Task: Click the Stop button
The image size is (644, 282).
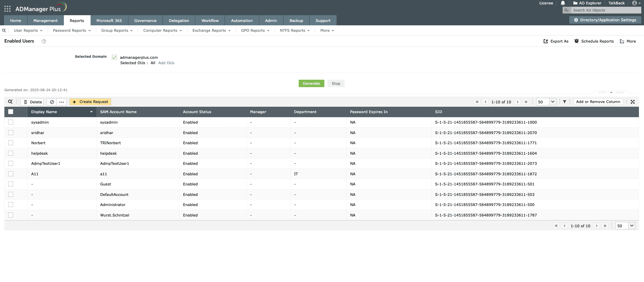Action: click(336, 83)
